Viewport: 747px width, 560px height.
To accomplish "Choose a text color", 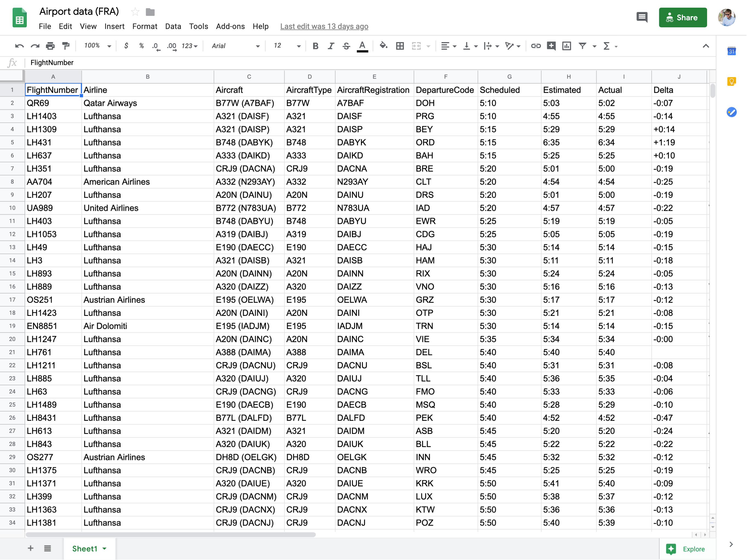I will (x=362, y=46).
